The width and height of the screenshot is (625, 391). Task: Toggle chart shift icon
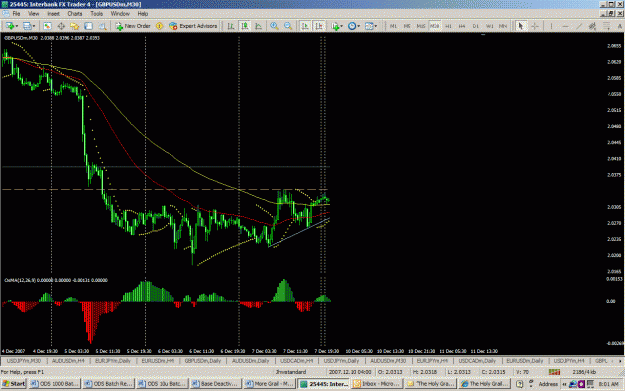pos(319,26)
